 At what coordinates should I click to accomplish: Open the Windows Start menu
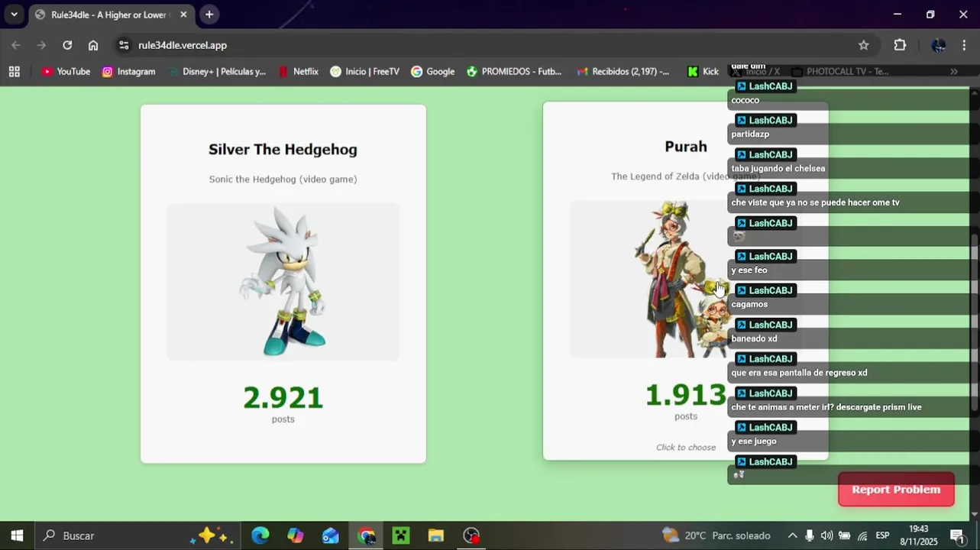point(17,535)
